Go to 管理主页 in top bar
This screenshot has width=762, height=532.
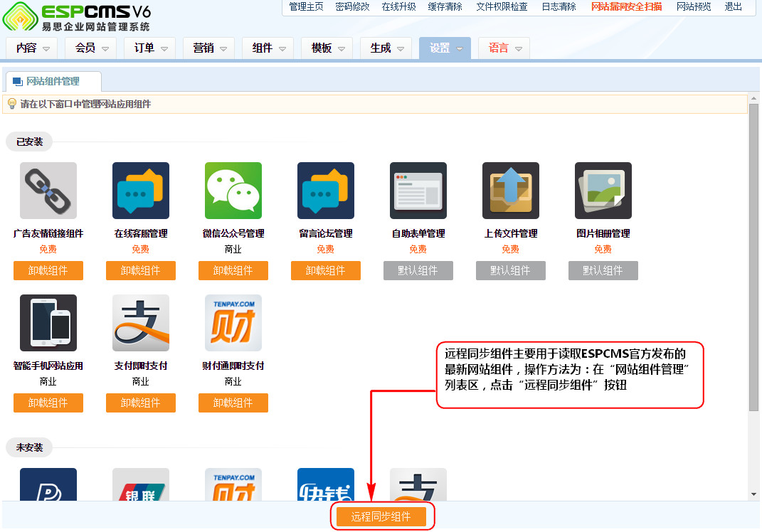coord(306,7)
